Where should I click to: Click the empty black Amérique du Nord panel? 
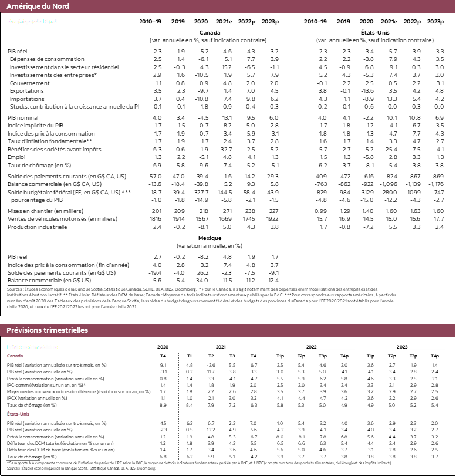point(228,170)
